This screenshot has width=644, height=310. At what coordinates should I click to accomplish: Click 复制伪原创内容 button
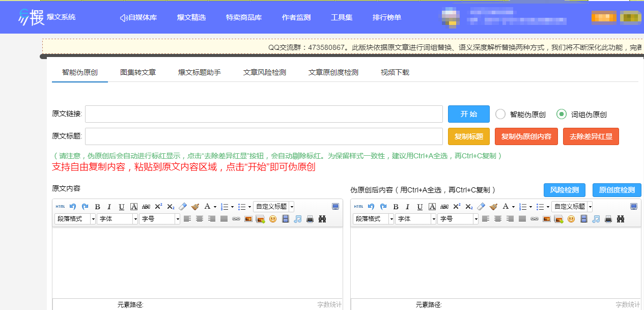click(526, 136)
